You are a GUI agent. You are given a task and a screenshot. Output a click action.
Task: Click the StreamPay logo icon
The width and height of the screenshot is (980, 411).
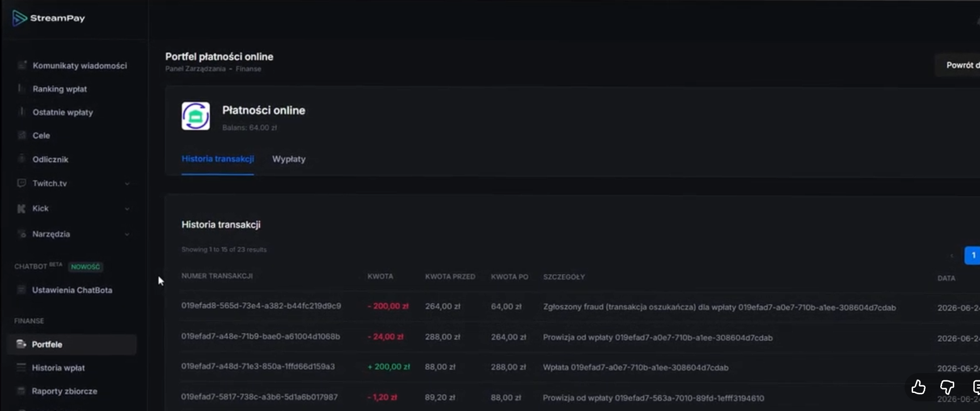pyautogui.click(x=20, y=18)
